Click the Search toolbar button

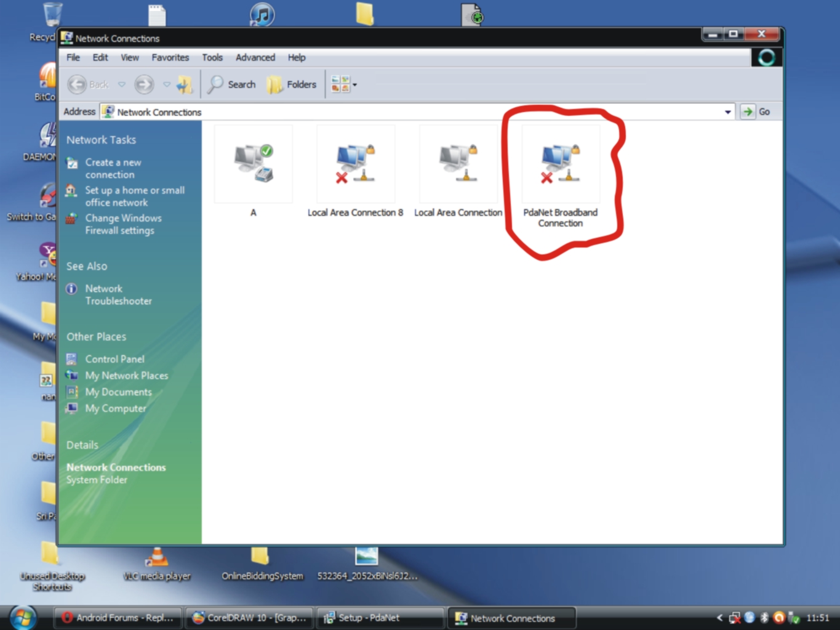[x=232, y=84]
